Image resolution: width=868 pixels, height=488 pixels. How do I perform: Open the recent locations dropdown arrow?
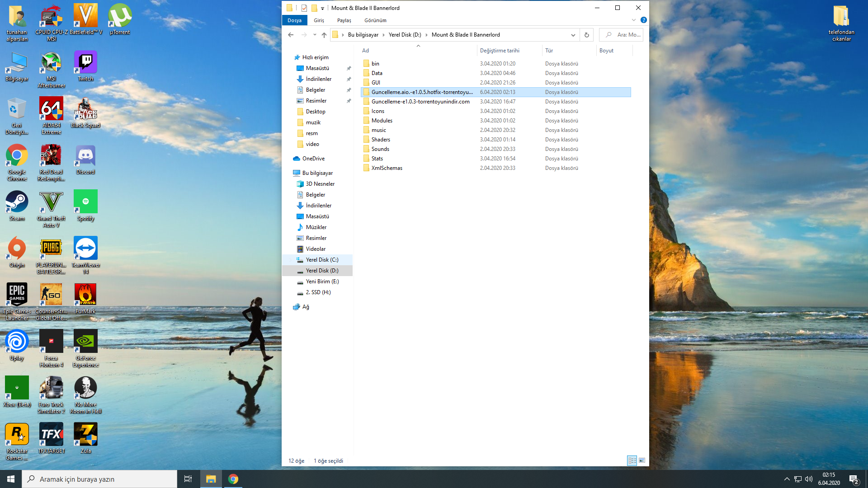click(315, 35)
